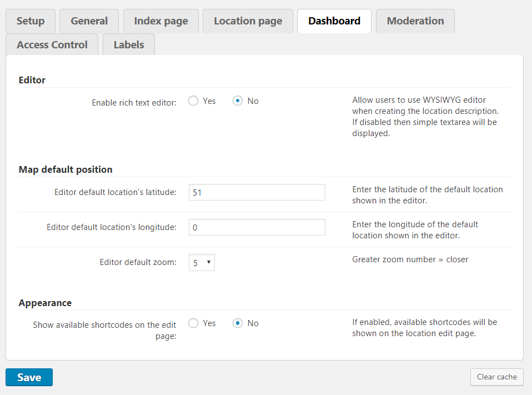Open the Access Control tab

52,45
